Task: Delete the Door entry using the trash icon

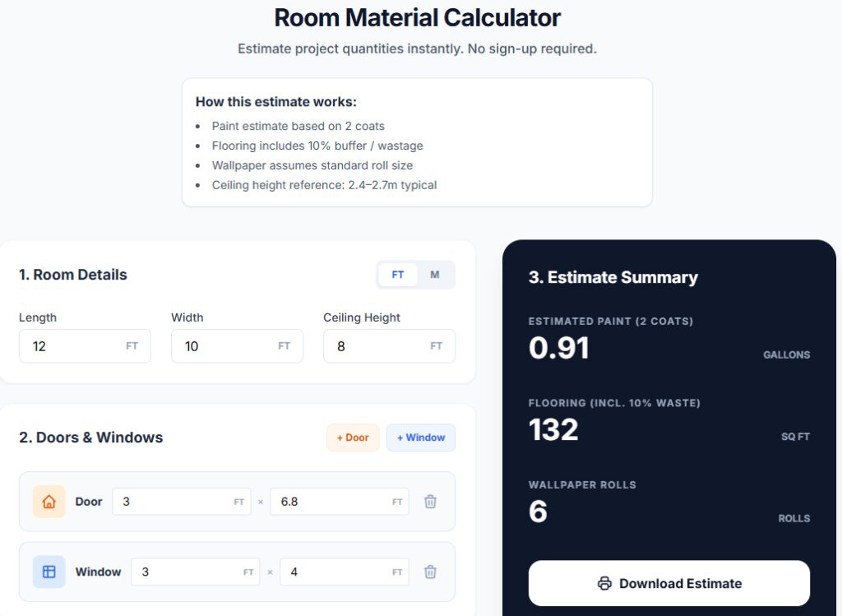Action: click(430, 501)
